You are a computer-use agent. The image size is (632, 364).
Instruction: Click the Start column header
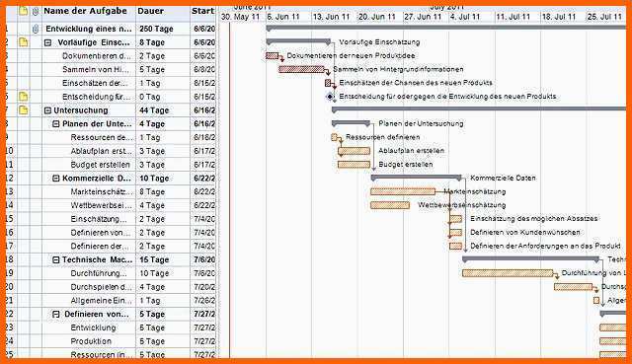(x=203, y=11)
